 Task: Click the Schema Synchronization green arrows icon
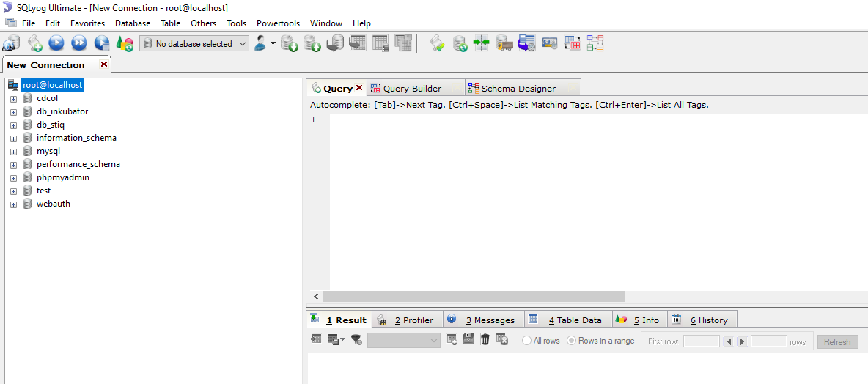tap(482, 43)
